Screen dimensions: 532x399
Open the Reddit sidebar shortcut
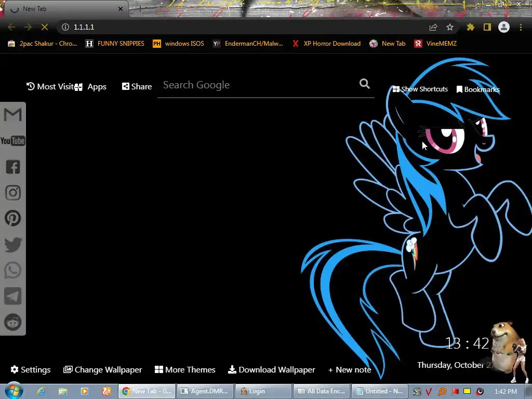(x=13, y=322)
